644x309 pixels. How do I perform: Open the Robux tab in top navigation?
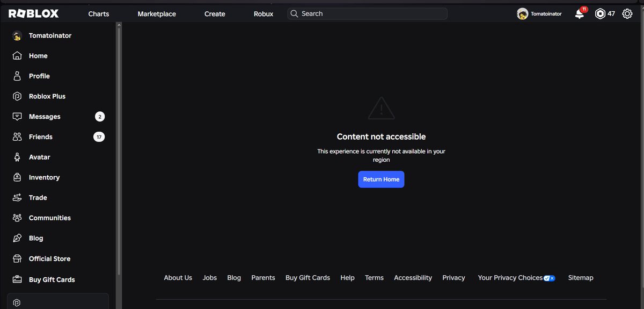(264, 14)
